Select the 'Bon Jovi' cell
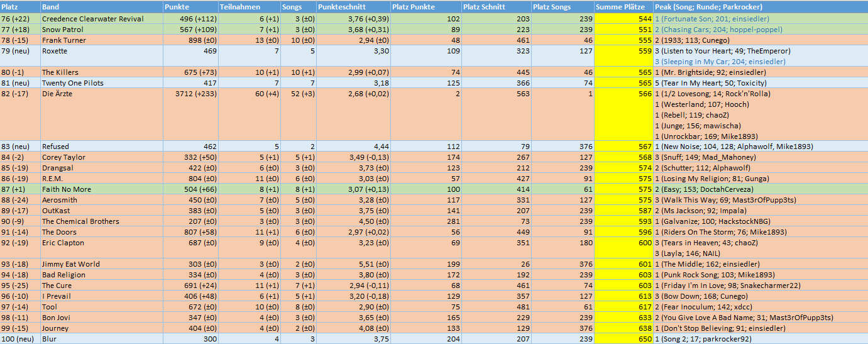The width and height of the screenshot is (868, 344). click(101, 318)
